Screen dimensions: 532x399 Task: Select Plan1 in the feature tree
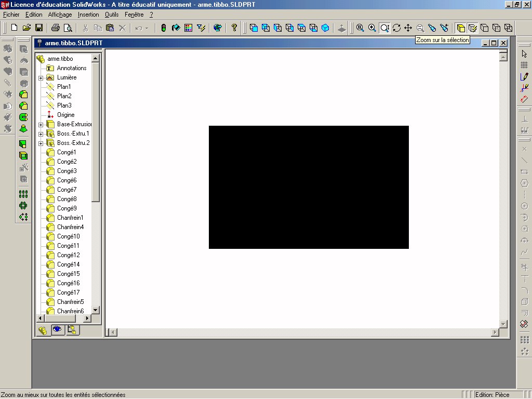click(64, 87)
